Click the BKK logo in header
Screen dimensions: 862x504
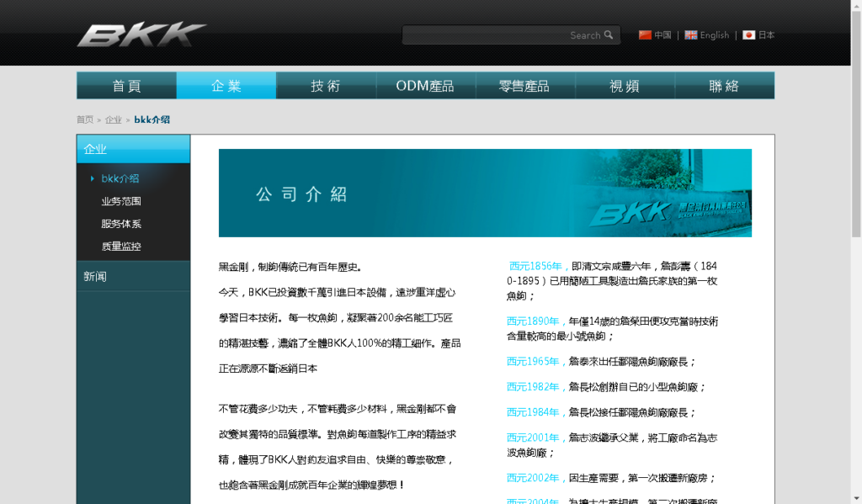(x=141, y=35)
